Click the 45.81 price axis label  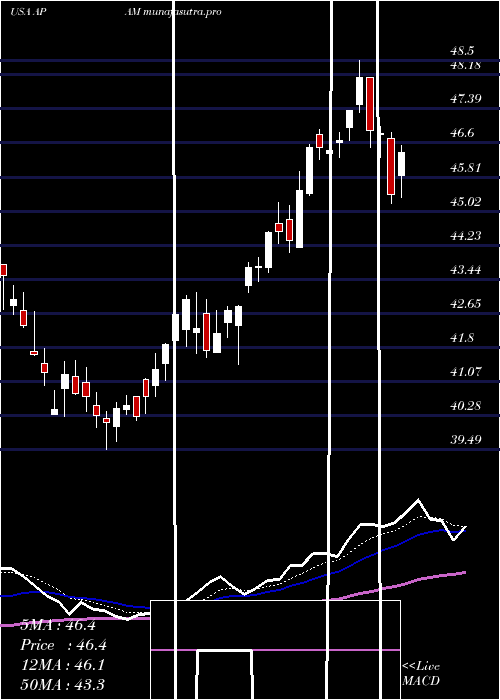pos(466,168)
